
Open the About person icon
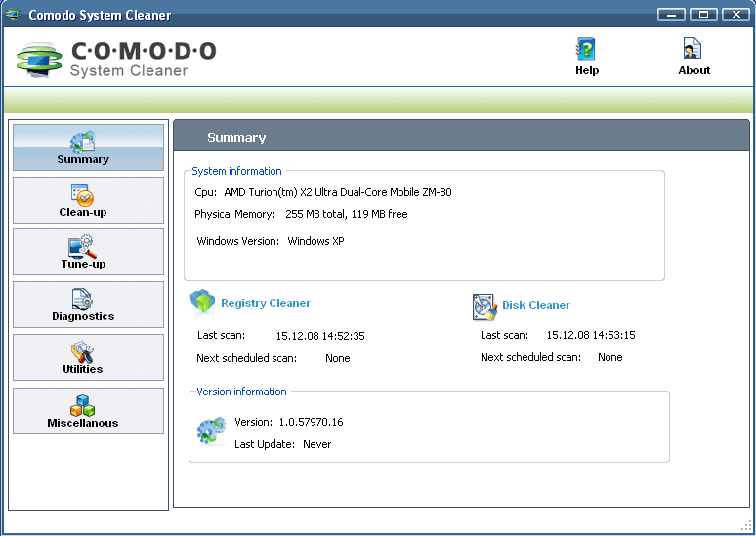(693, 49)
